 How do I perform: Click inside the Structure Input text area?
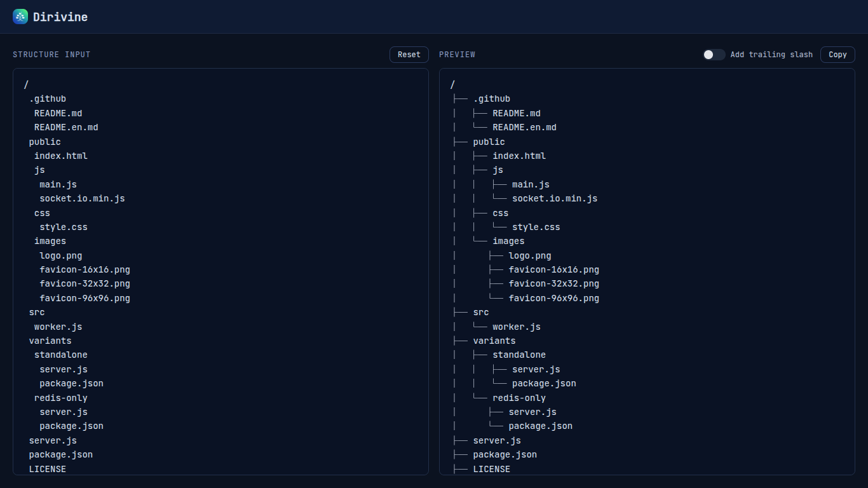[x=220, y=273]
